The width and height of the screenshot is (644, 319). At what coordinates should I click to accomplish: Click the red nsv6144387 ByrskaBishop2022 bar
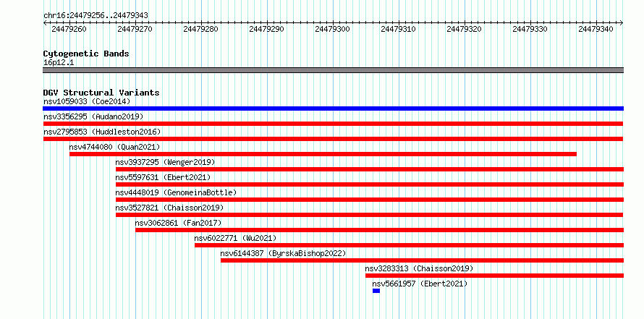click(x=422, y=260)
